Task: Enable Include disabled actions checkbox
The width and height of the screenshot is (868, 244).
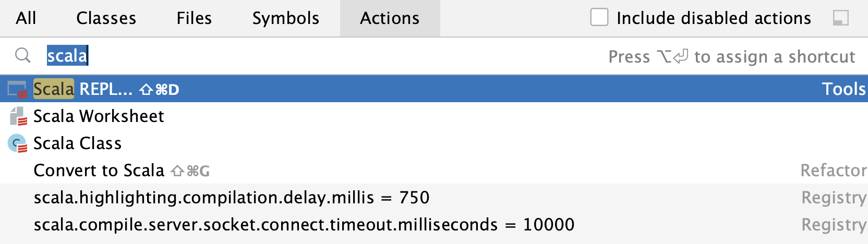Action: (599, 17)
